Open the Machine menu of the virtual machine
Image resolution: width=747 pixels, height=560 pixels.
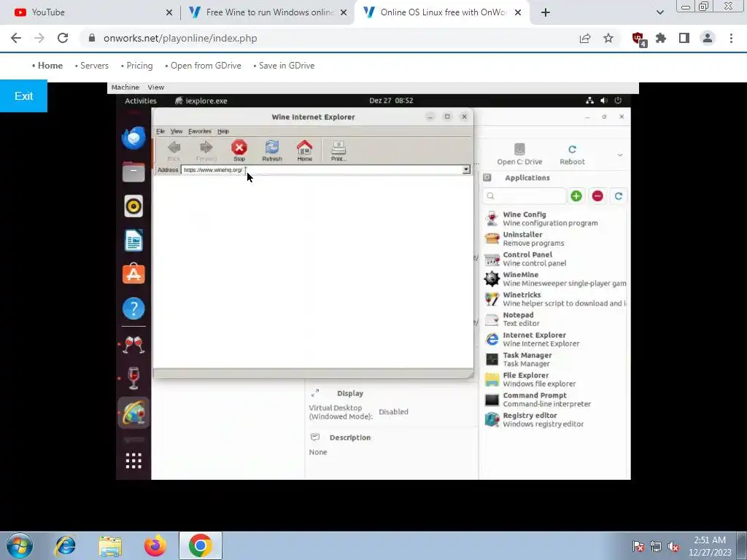click(125, 87)
